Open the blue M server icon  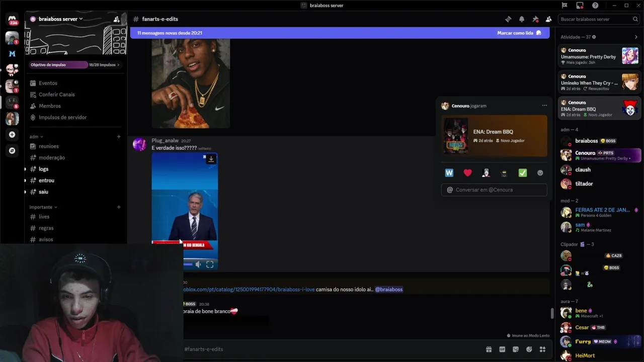[x=12, y=54]
